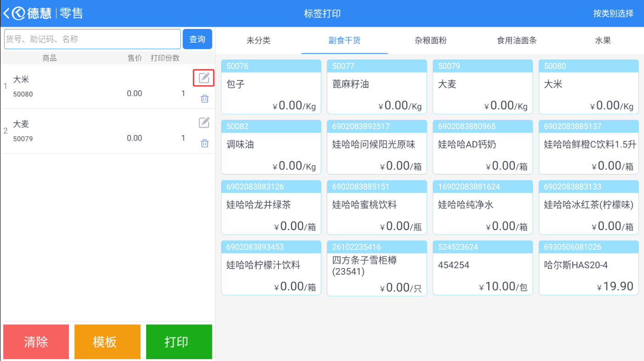Image resolution: width=644 pixels, height=361 pixels.
Task: Focus the 货号、助记码、名称 search field
Action: [92, 39]
